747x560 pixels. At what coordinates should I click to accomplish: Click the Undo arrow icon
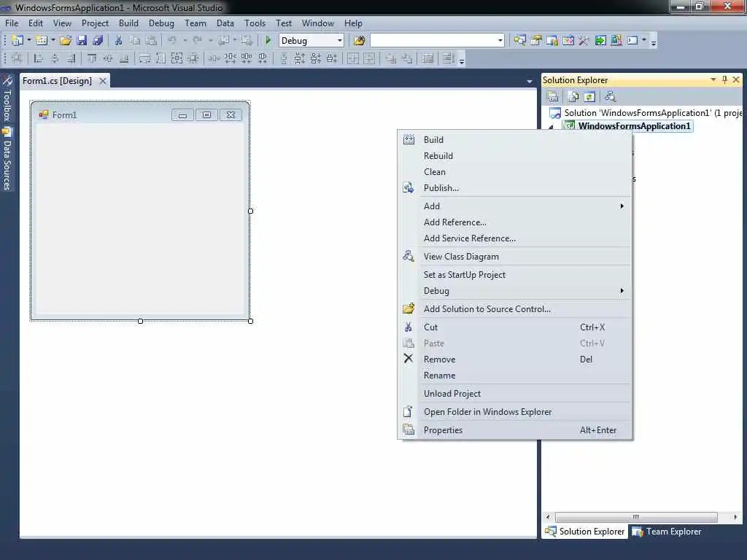172,41
